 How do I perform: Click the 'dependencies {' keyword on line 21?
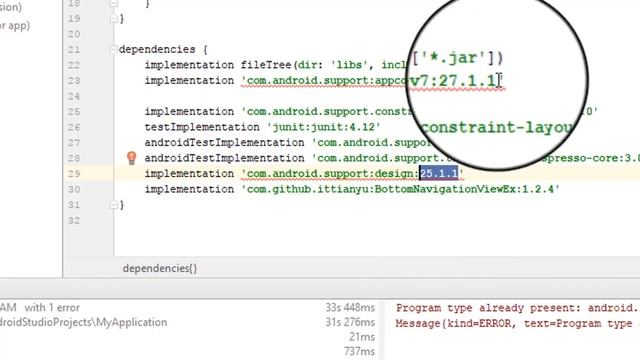click(163, 49)
